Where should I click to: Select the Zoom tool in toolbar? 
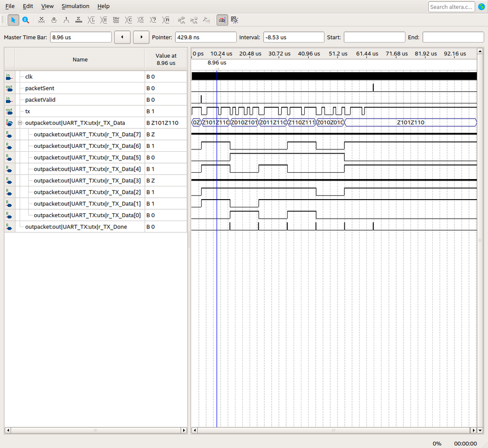pyautogui.click(x=25, y=20)
